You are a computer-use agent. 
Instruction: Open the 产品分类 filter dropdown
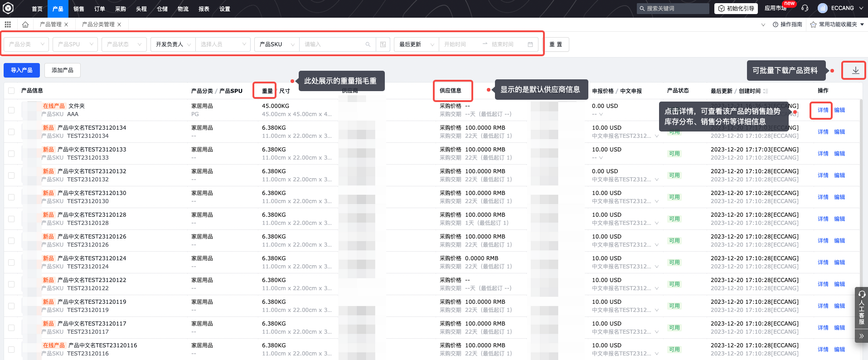[26, 44]
